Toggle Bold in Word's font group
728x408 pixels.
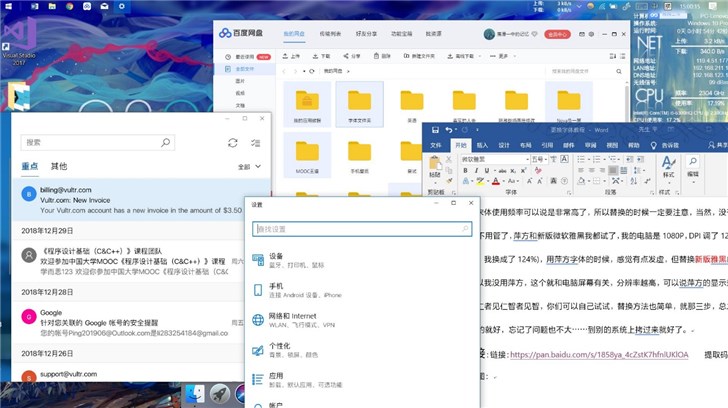(465, 170)
